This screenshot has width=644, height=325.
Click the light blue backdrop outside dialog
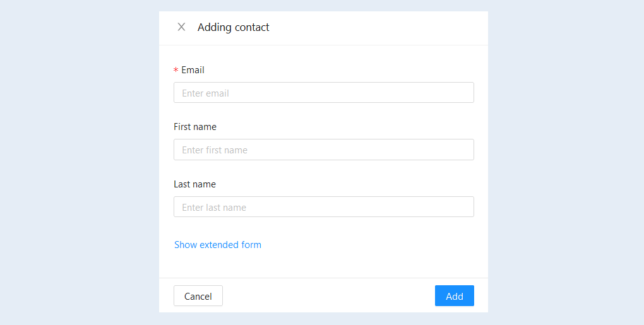point(78,164)
